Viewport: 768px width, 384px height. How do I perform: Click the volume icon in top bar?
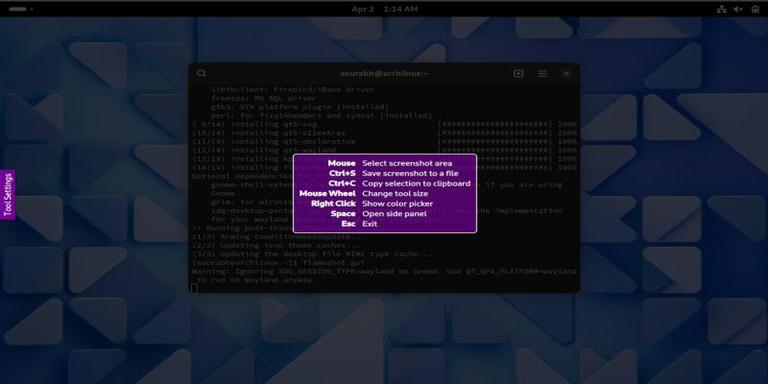coord(738,9)
